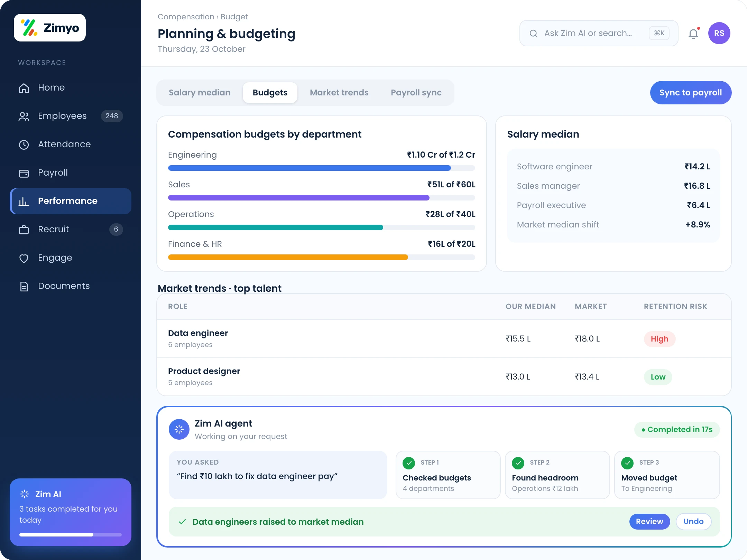Select the Budgets tab
The image size is (747, 560).
(x=270, y=93)
